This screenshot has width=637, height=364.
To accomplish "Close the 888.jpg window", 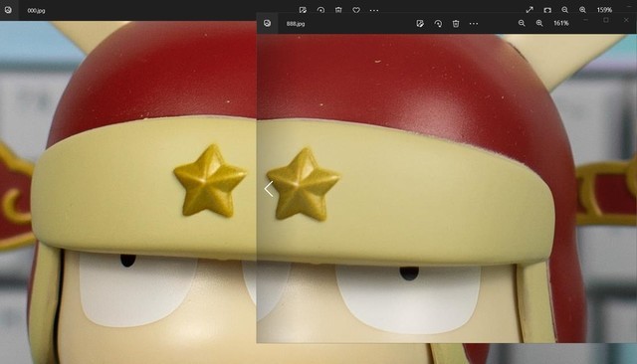I will 626,20.
